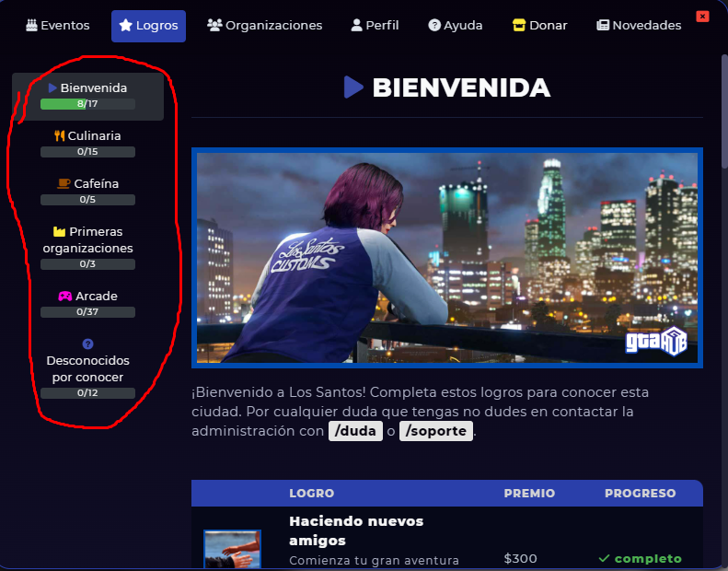728x571 pixels.
Task: Select the Cafeína achievement category
Action: tap(87, 192)
